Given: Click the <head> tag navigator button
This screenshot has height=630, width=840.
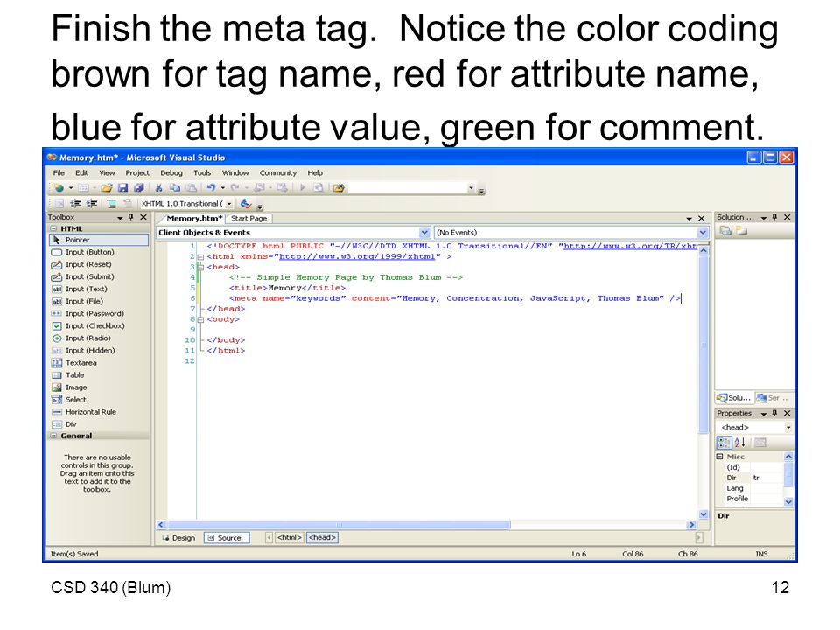Looking at the screenshot, I should pyautogui.click(x=323, y=537).
